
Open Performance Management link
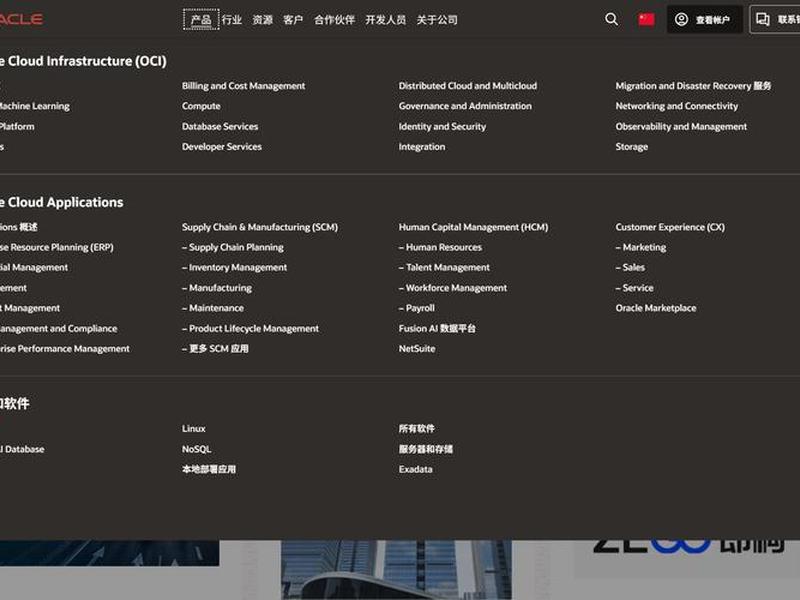[64, 349]
